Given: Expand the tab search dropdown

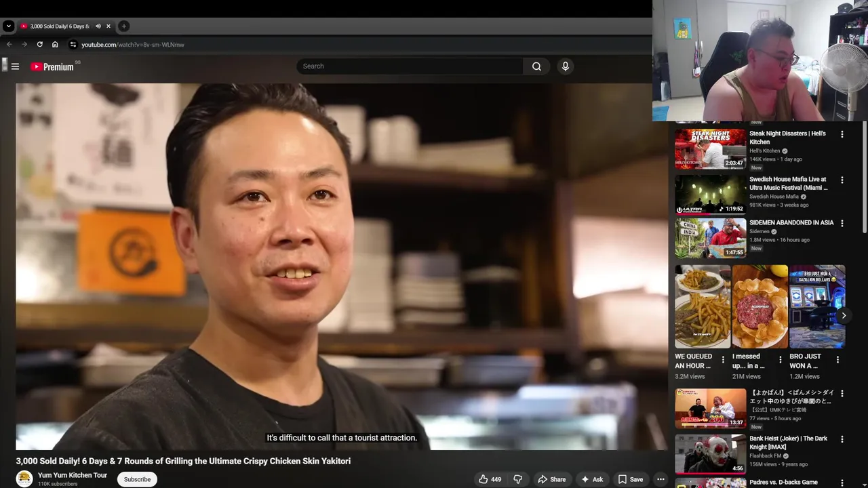Looking at the screenshot, I should pyautogui.click(x=8, y=26).
